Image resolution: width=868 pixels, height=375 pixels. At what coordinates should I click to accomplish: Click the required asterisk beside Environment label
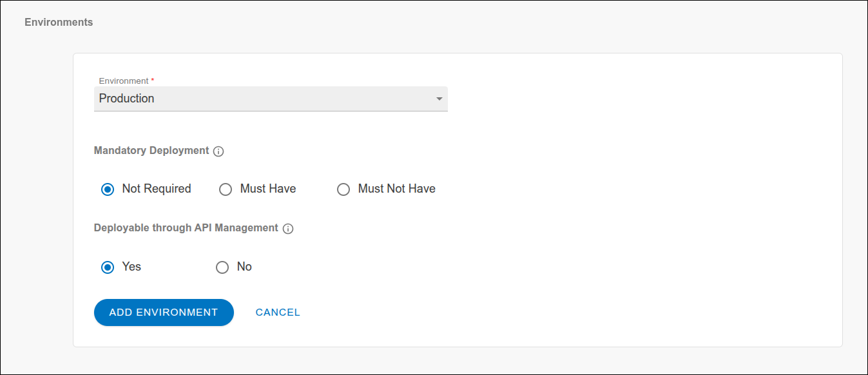click(x=153, y=80)
